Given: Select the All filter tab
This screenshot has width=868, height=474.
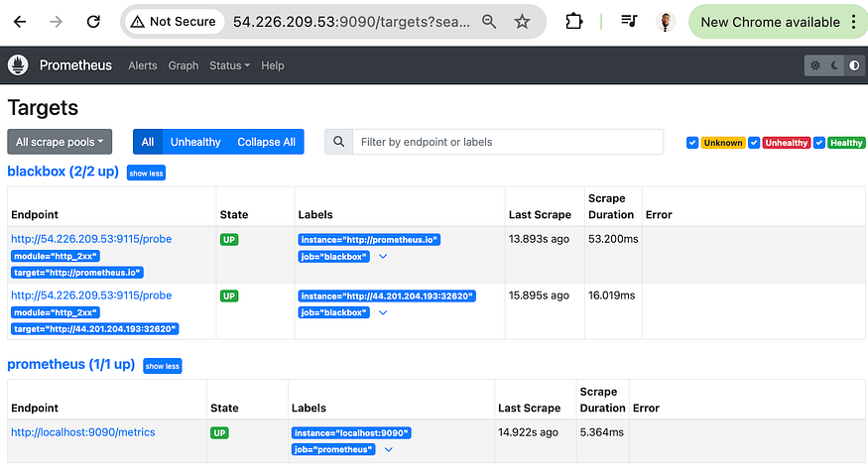Looking at the screenshot, I should (x=147, y=142).
